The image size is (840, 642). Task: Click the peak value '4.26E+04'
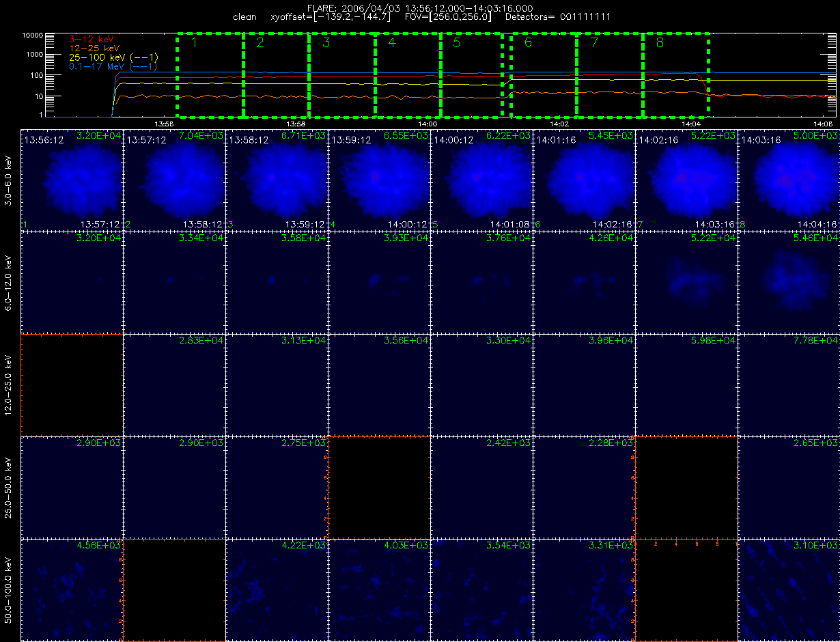pyautogui.click(x=611, y=238)
